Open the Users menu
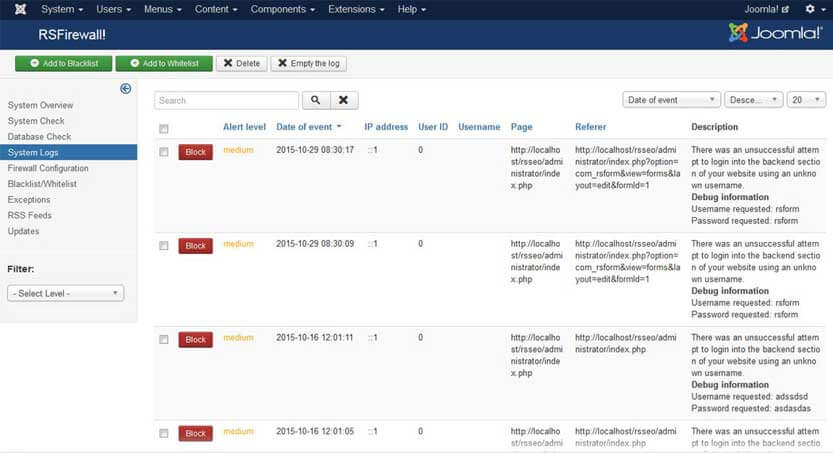This screenshot has height=453, width=833. (113, 9)
